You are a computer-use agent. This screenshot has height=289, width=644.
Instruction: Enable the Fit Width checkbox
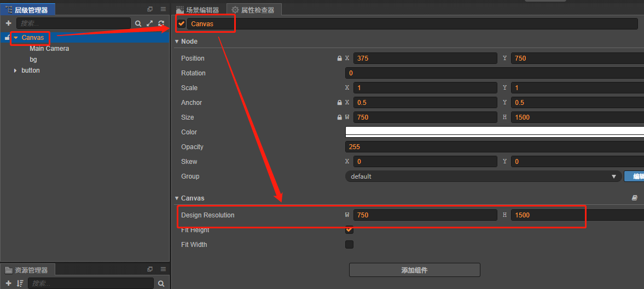tap(349, 244)
